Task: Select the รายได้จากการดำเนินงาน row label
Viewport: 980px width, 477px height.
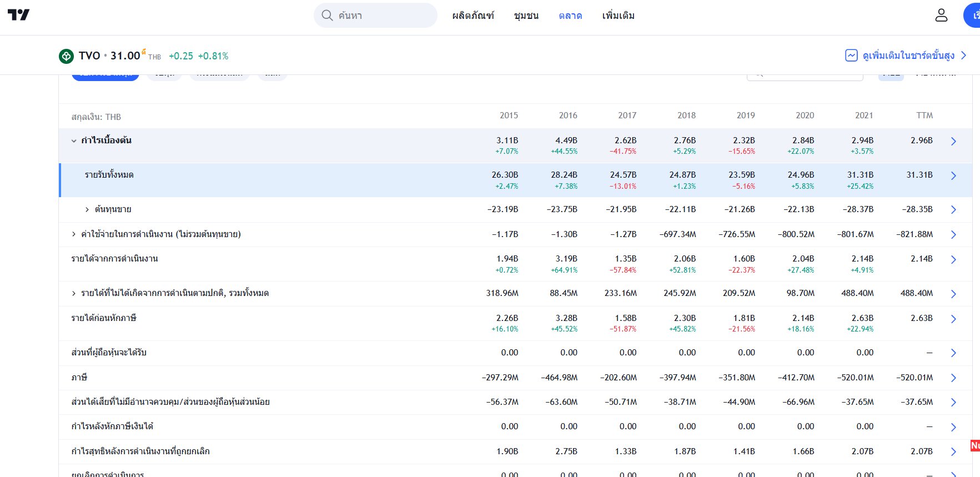Action: click(114, 259)
